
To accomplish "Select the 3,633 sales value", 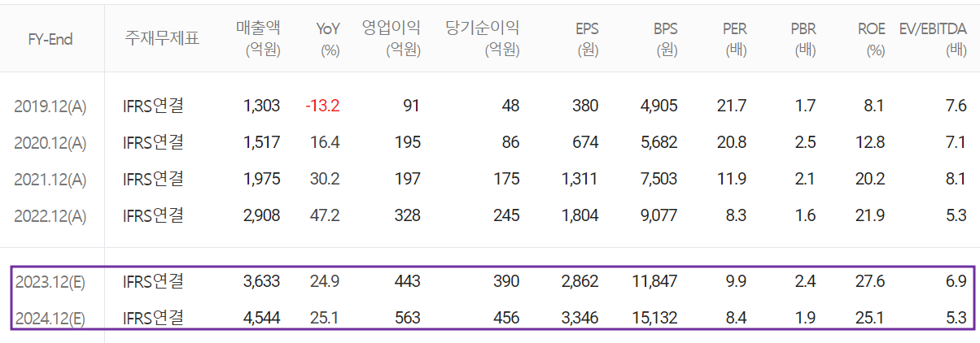I will 262,281.
